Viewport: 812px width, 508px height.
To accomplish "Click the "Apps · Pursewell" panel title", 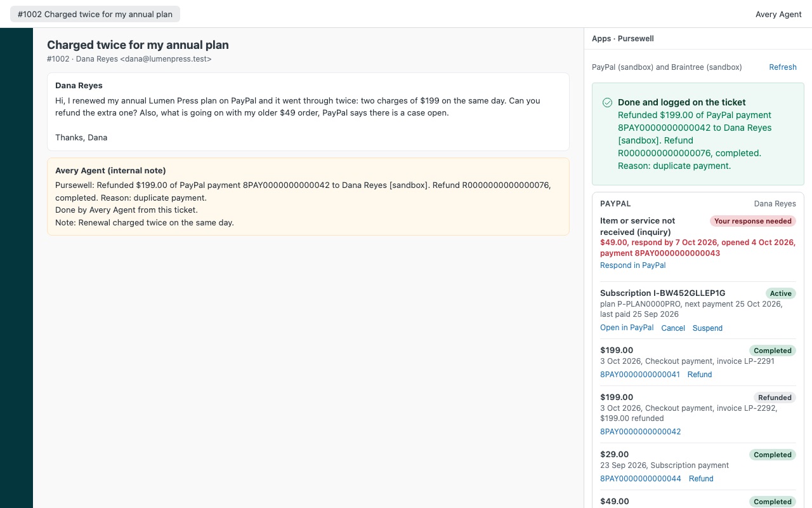I will point(623,39).
